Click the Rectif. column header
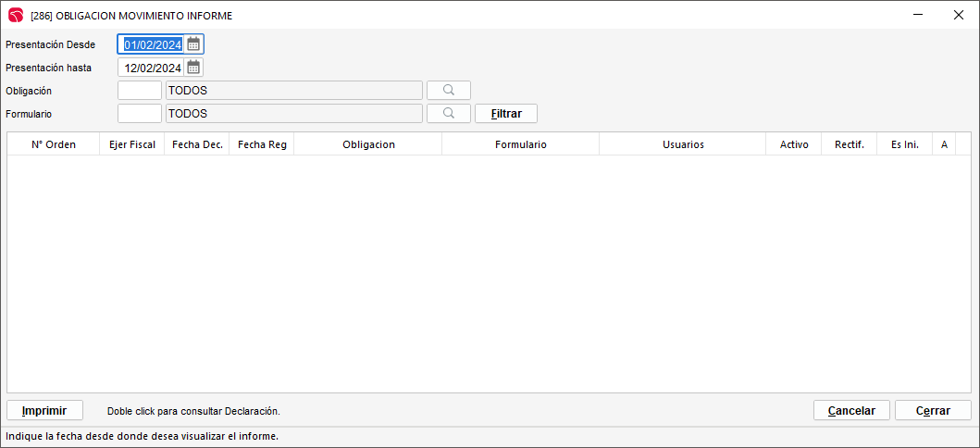This screenshot has height=448, width=980. pyautogui.click(x=849, y=144)
